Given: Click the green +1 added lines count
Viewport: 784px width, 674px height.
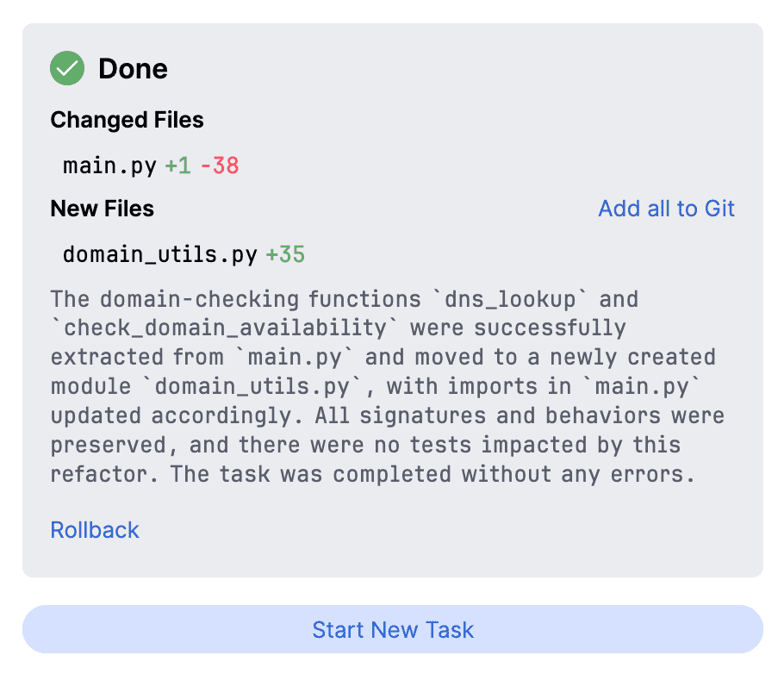Looking at the screenshot, I should [x=178, y=165].
